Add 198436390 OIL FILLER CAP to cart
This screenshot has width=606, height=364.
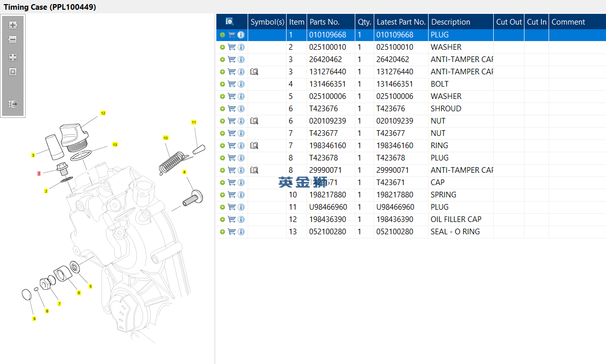pos(232,219)
